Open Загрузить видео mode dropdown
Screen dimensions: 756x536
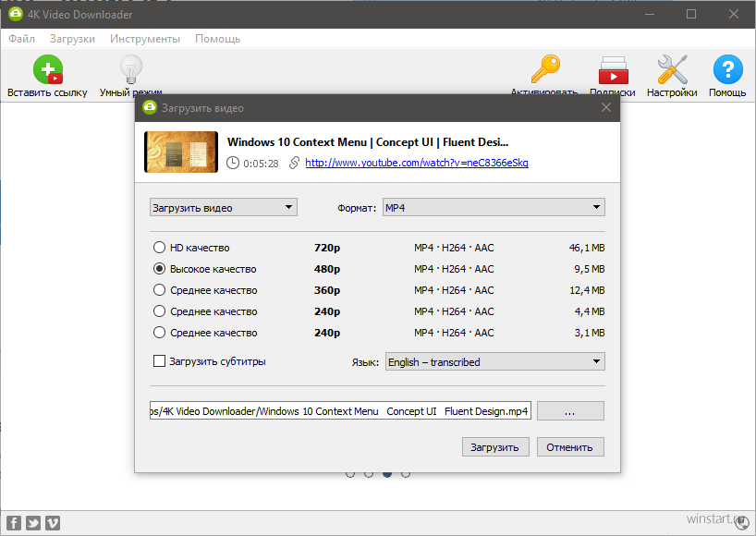coord(224,207)
